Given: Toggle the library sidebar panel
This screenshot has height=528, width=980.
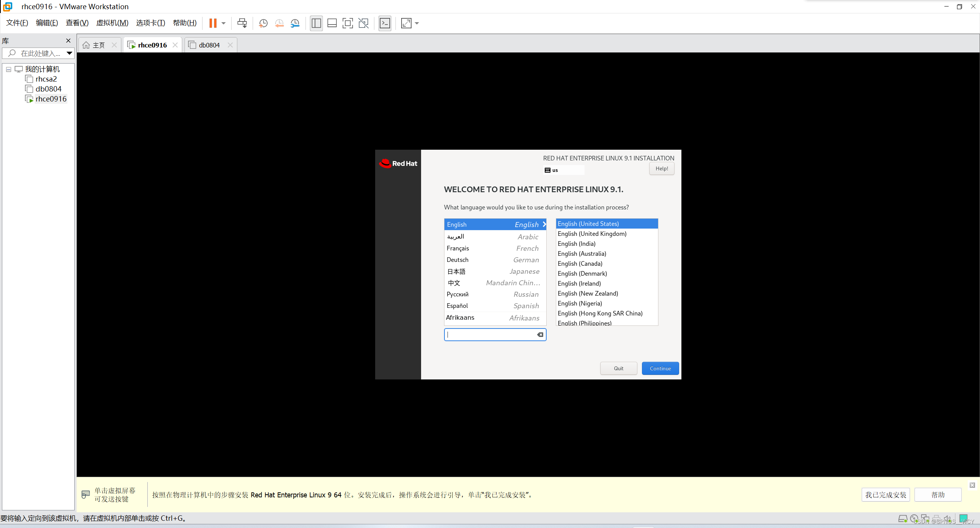Looking at the screenshot, I should (x=316, y=23).
